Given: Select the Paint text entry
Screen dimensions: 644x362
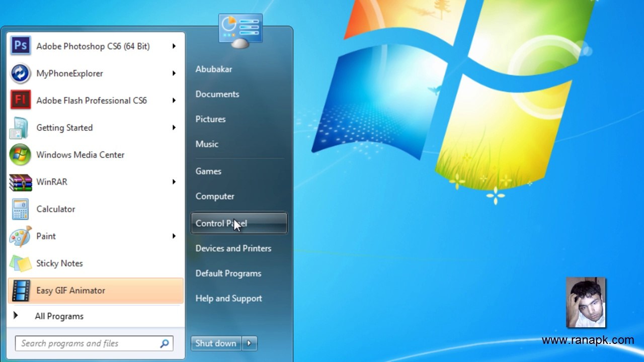Looking at the screenshot, I should [x=46, y=236].
